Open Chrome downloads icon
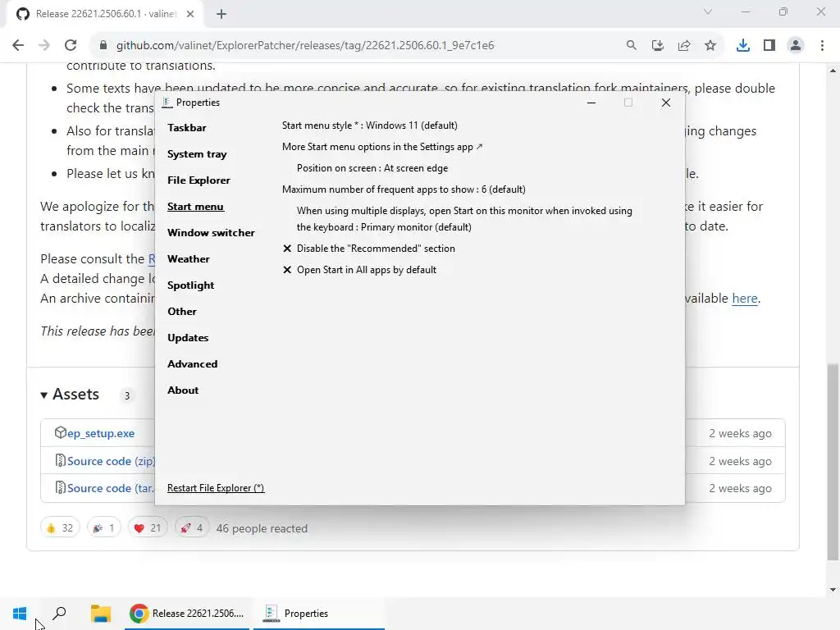Screen dimensions: 840x630 coord(742,45)
